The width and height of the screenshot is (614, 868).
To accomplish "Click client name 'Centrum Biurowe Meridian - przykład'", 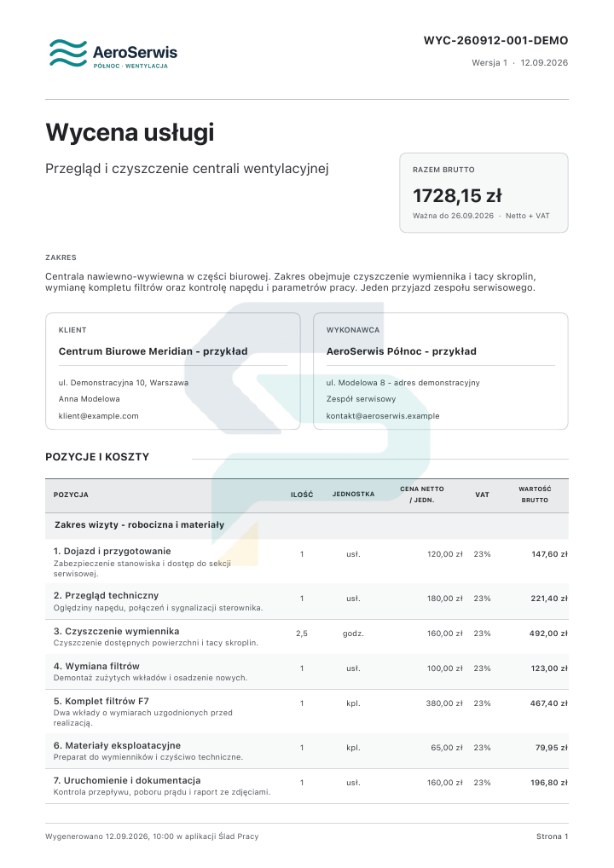I will coord(153,351).
